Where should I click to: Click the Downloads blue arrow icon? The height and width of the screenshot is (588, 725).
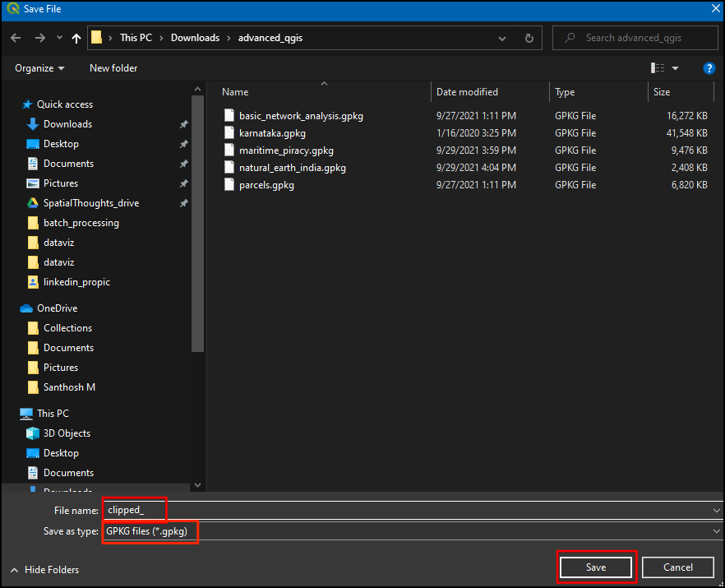[x=32, y=124]
